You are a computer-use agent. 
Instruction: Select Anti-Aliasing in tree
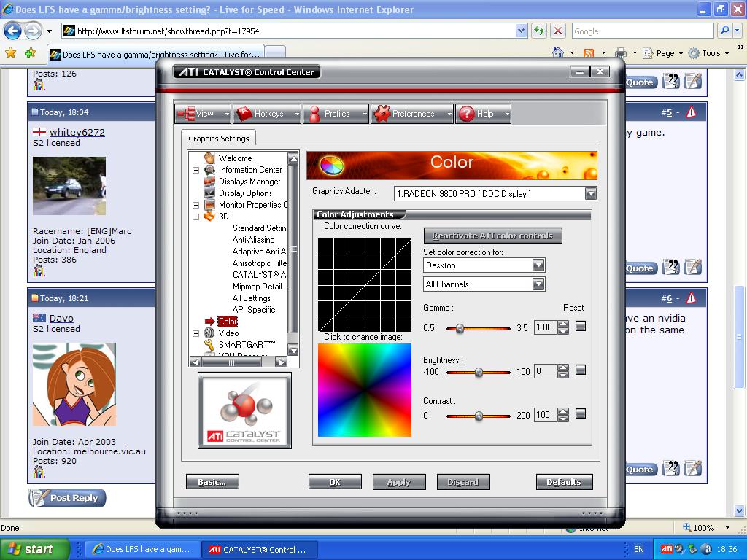click(x=253, y=239)
